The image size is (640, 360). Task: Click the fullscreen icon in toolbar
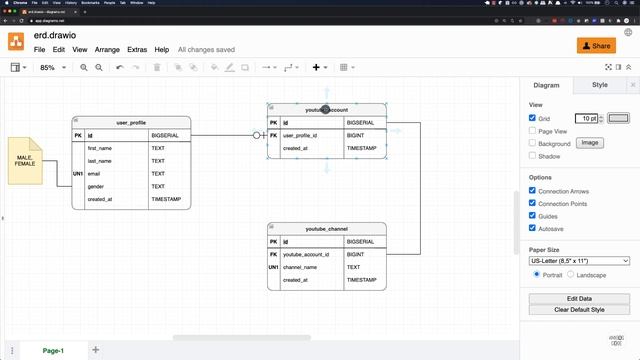tap(608, 67)
